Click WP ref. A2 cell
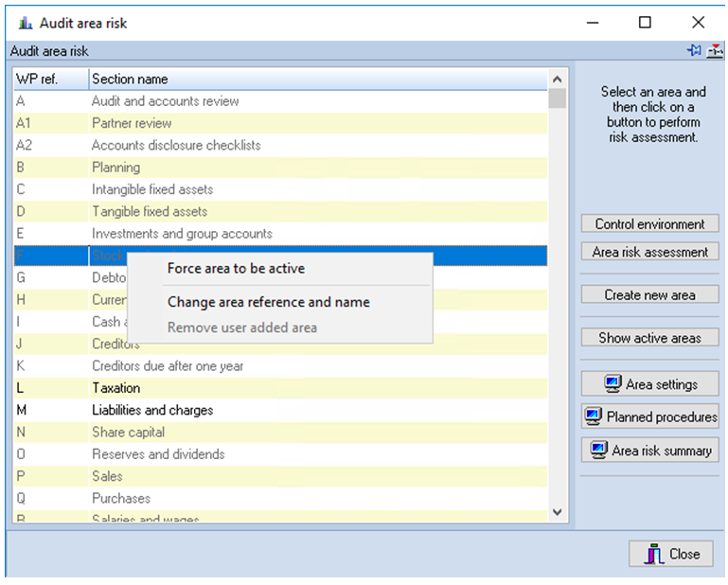728x585 pixels. [51, 146]
